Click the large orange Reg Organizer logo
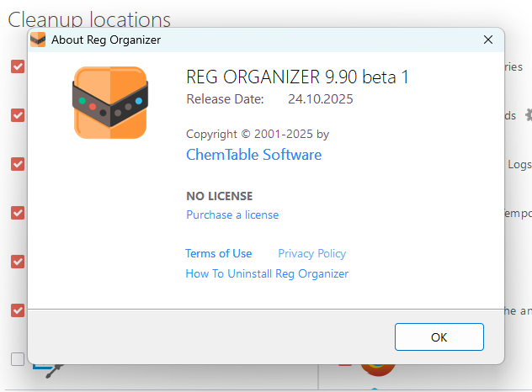The image size is (532, 392). point(109,103)
